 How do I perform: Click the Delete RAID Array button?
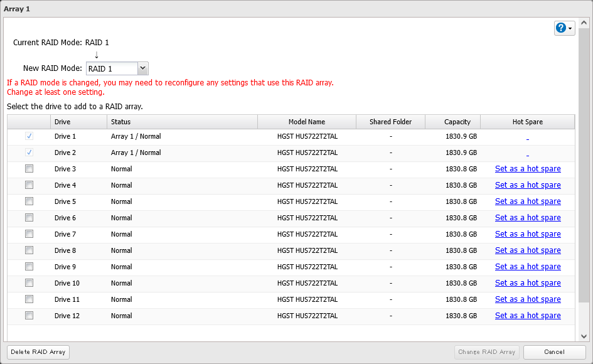(x=38, y=352)
